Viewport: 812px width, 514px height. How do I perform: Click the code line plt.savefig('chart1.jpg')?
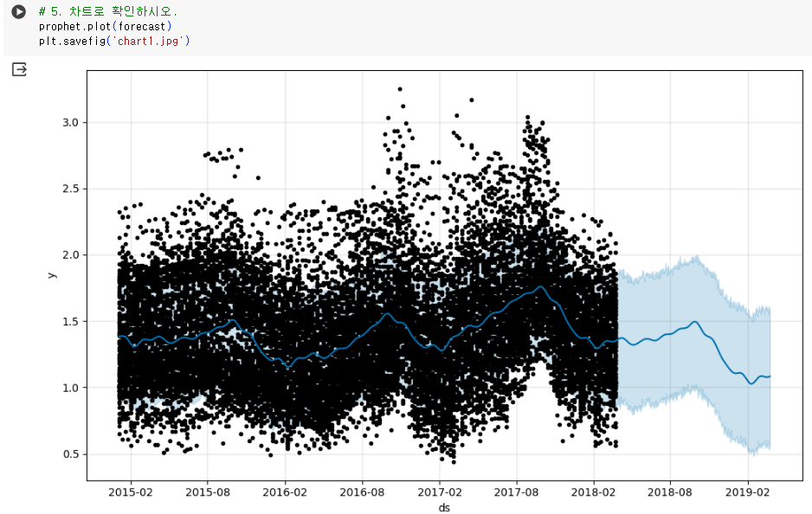(114, 41)
